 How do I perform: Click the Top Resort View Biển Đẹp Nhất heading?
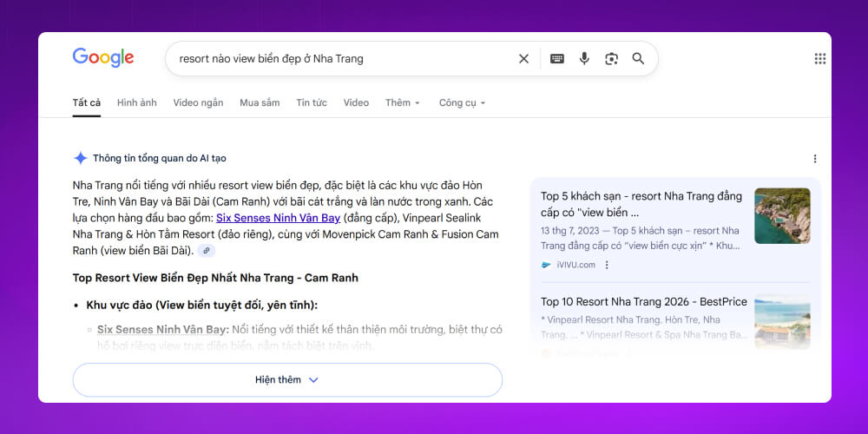pyautogui.click(x=215, y=278)
